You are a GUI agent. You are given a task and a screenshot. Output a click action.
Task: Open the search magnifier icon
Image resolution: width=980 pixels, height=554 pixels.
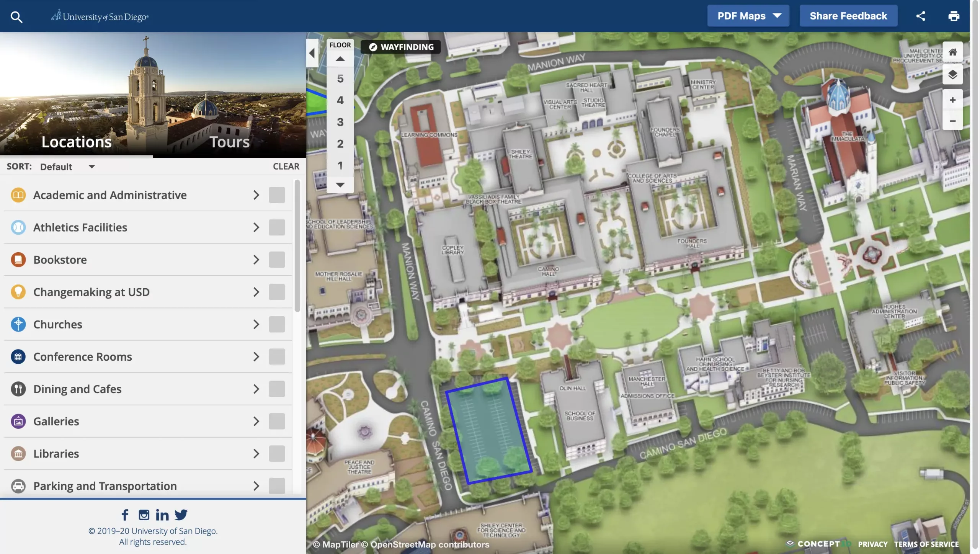click(16, 17)
